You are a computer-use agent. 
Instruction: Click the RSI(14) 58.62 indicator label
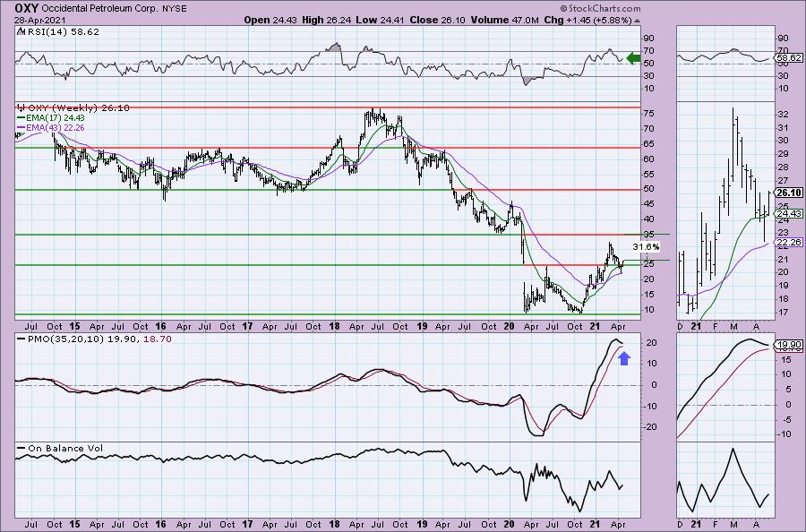pos(58,32)
